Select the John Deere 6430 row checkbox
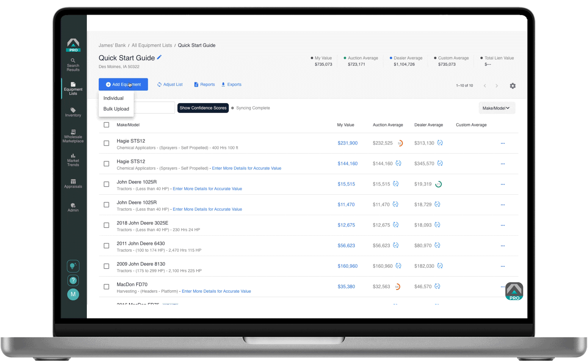 [x=106, y=246]
